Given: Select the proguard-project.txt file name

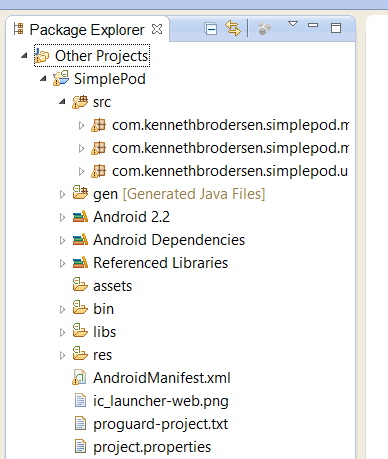Looking at the screenshot, I should (x=160, y=424).
